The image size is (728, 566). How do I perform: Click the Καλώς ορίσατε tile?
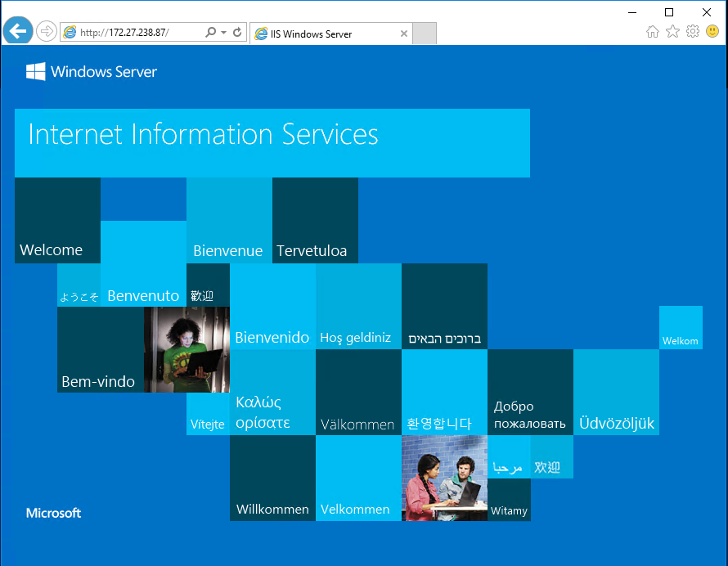point(272,393)
